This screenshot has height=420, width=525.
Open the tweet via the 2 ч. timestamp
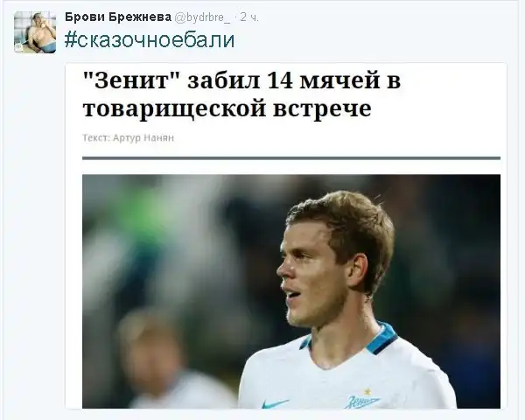[x=249, y=17]
